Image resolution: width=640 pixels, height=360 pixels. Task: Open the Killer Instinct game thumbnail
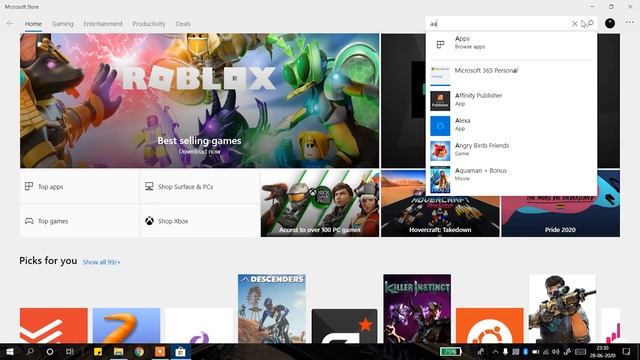pos(417,309)
